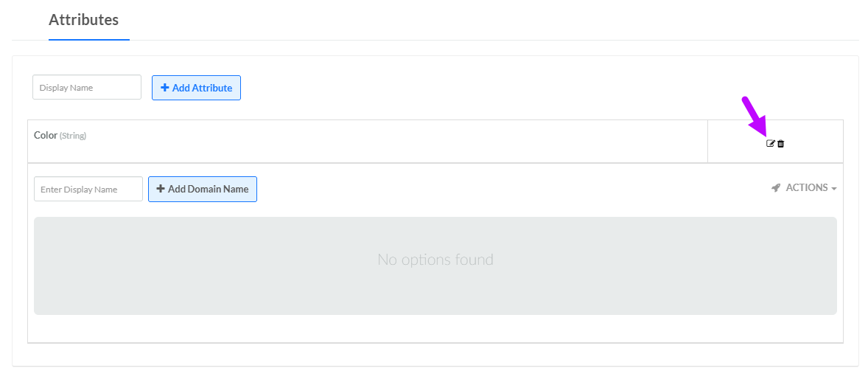The image size is (868, 371).
Task: Click the Color attribute row's empty area
Action: tap(368, 142)
